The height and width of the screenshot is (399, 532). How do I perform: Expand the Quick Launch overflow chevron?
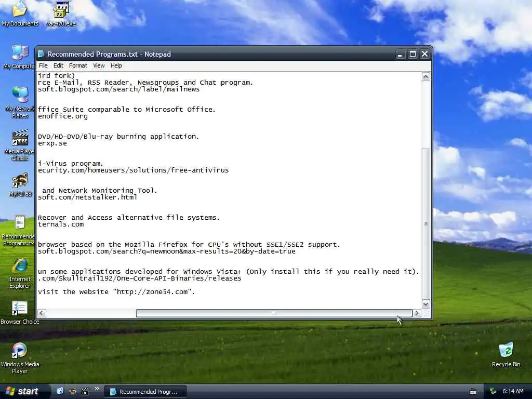(97, 389)
